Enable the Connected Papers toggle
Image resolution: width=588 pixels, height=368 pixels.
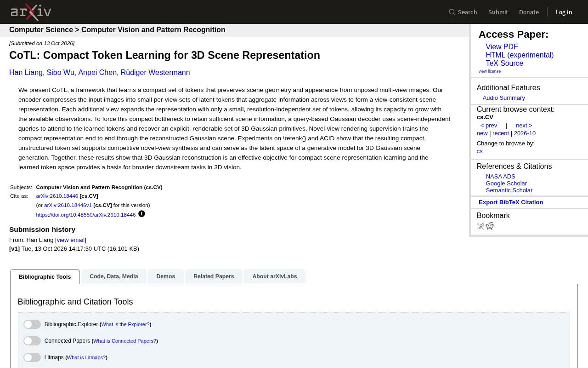coord(32,341)
